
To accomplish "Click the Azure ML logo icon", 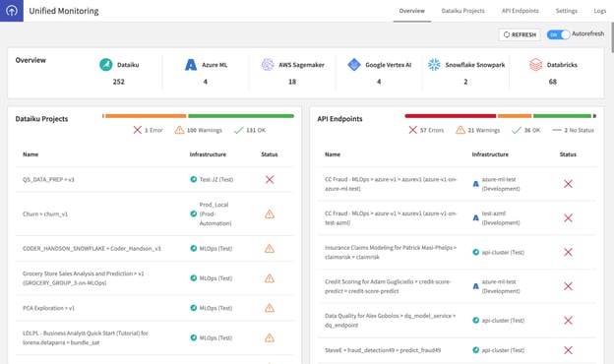I will coord(191,65).
